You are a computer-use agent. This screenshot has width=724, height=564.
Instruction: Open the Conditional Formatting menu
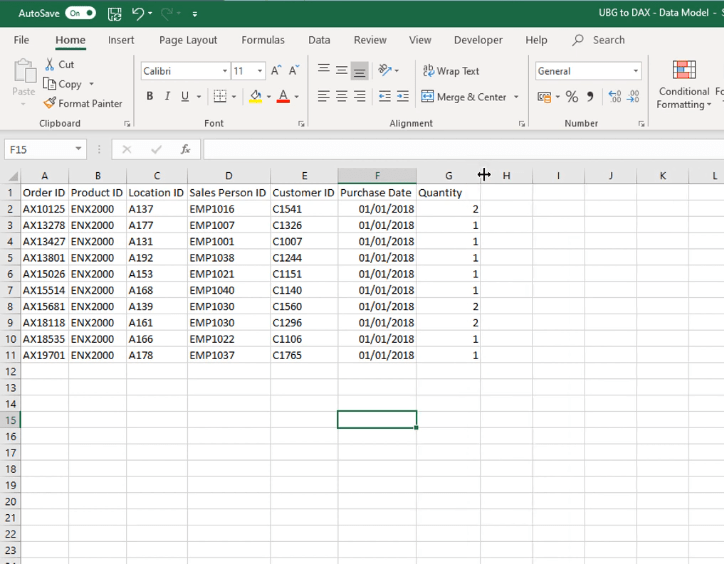tap(684, 85)
